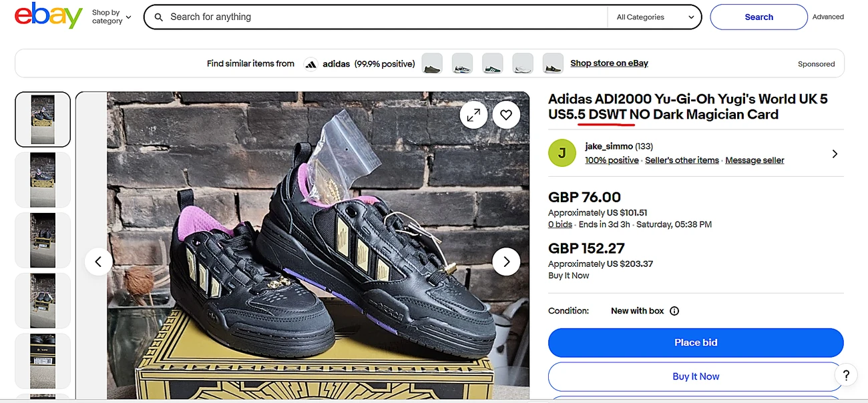The image size is (868, 403).
Task: Open the All Categories dropdown
Action: click(x=653, y=17)
